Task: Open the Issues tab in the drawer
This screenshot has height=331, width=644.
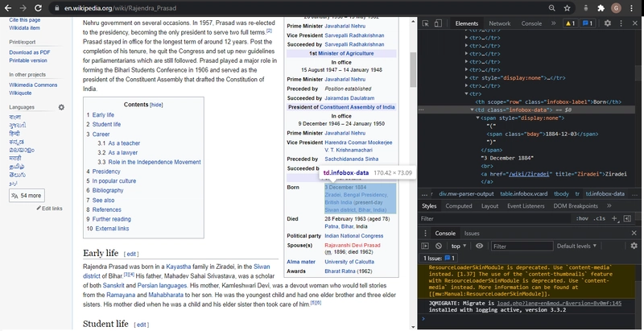Action: pos(472,234)
